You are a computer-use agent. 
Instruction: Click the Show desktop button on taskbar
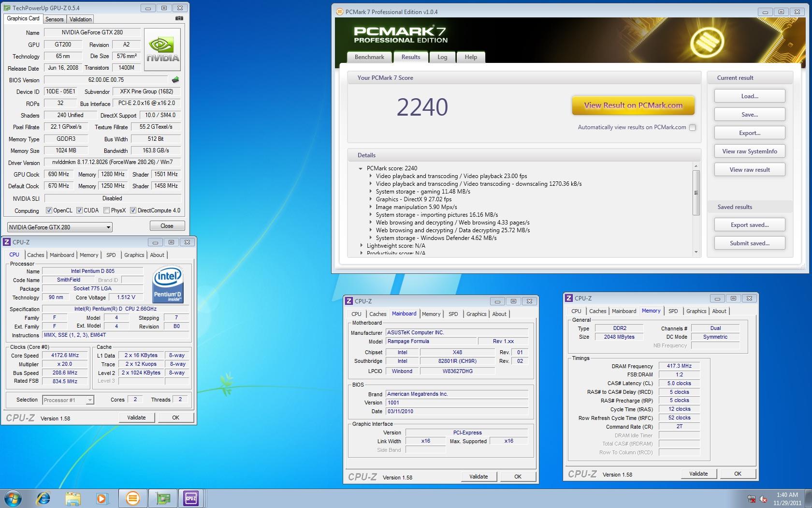[x=809, y=498]
